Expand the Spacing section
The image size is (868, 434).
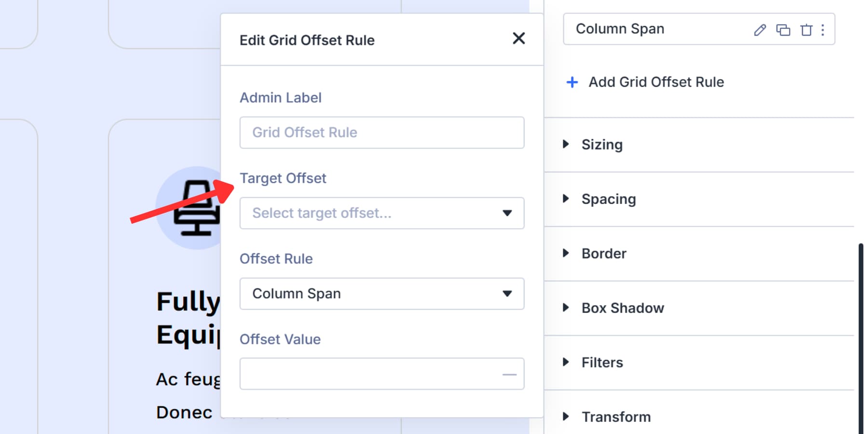coord(609,199)
